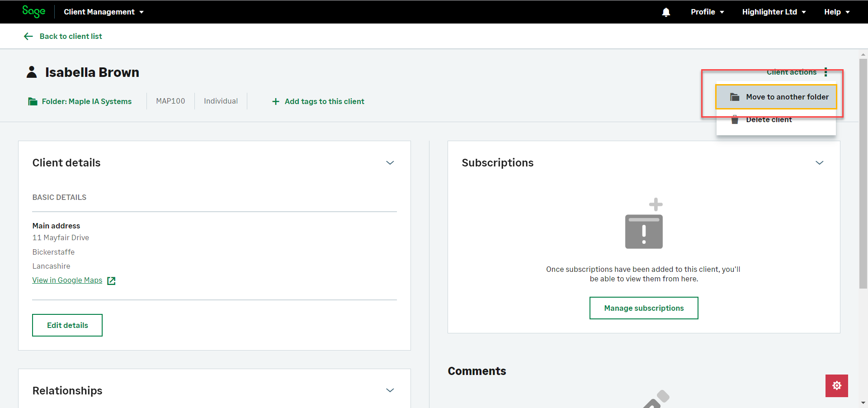This screenshot has width=868, height=408.
Task: Open the Profile dropdown menu
Action: tap(707, 12)
